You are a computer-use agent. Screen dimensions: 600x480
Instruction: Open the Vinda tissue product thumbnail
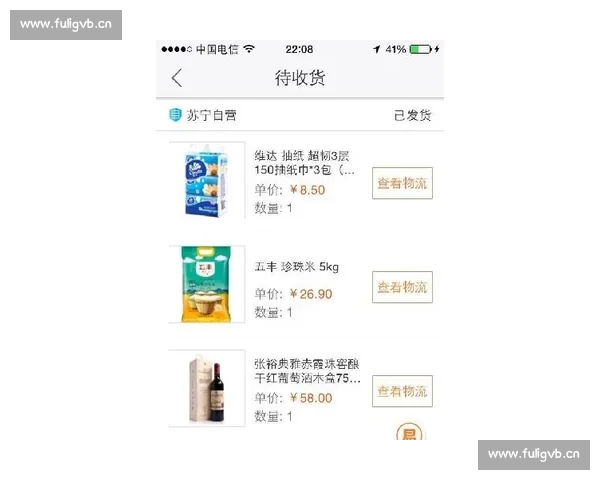pyautogui.click(x=207, y=180)
